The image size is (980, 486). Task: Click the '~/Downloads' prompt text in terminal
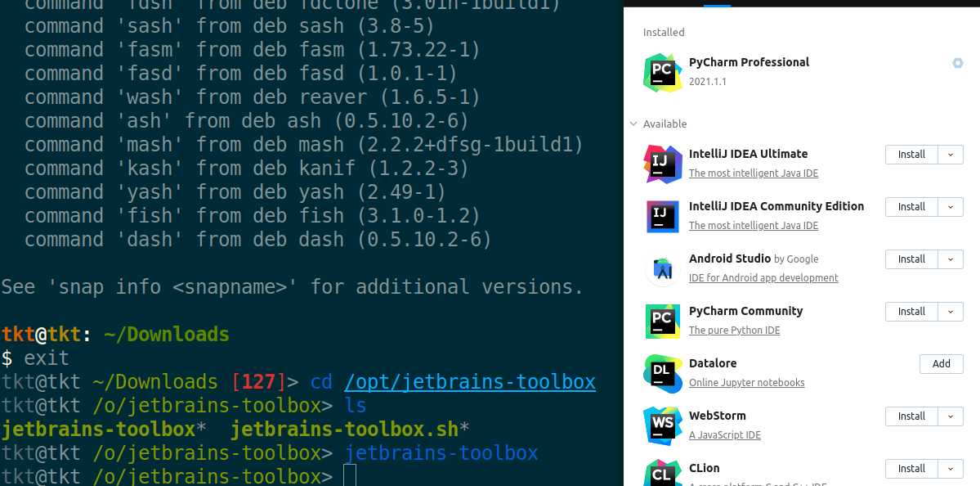(166, 335)
